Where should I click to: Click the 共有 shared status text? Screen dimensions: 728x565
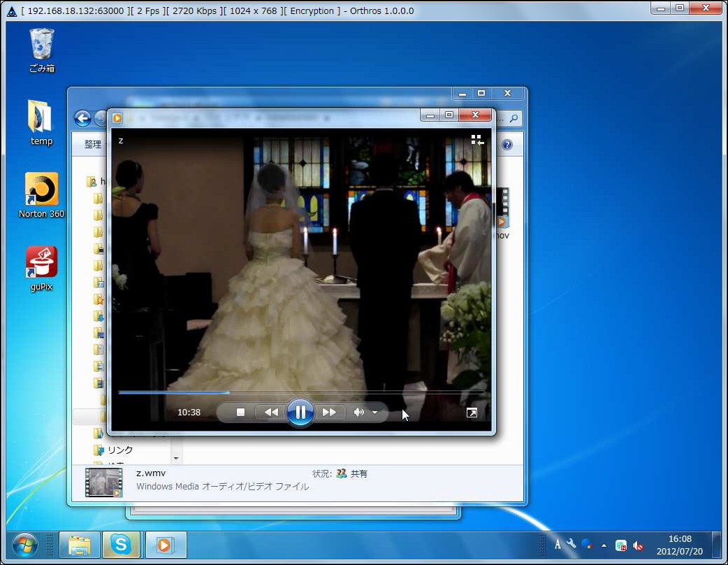point(359,473)
